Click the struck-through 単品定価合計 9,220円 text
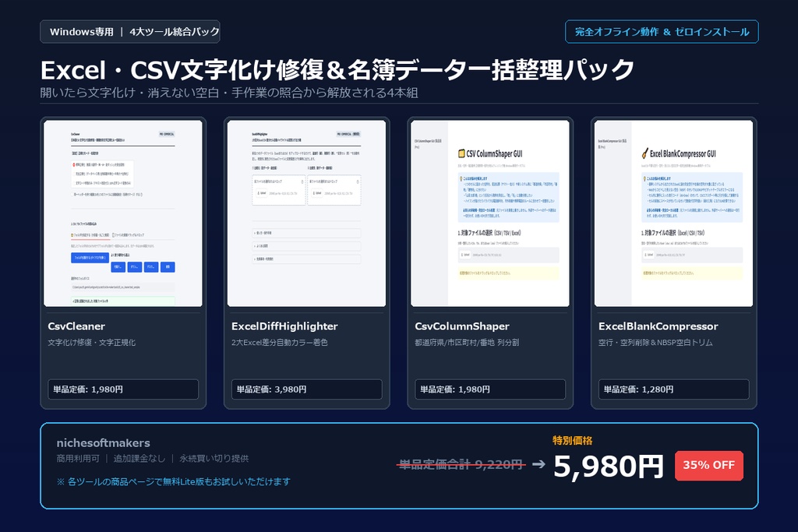 coord(461,464)
